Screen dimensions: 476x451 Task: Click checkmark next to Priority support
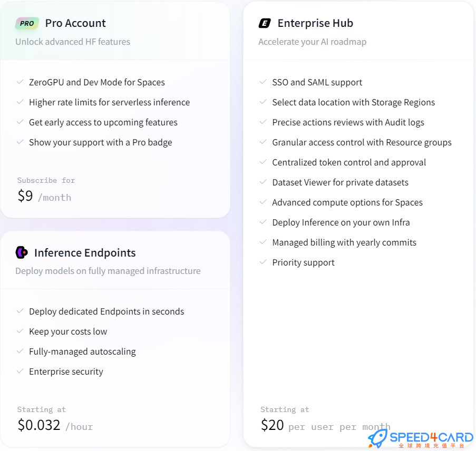[263, 262]
